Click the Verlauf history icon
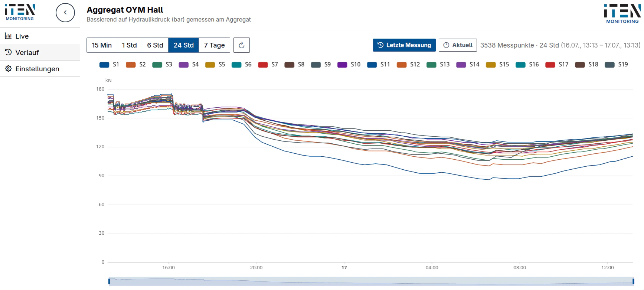644x290 pixels. tap(8, 52)
